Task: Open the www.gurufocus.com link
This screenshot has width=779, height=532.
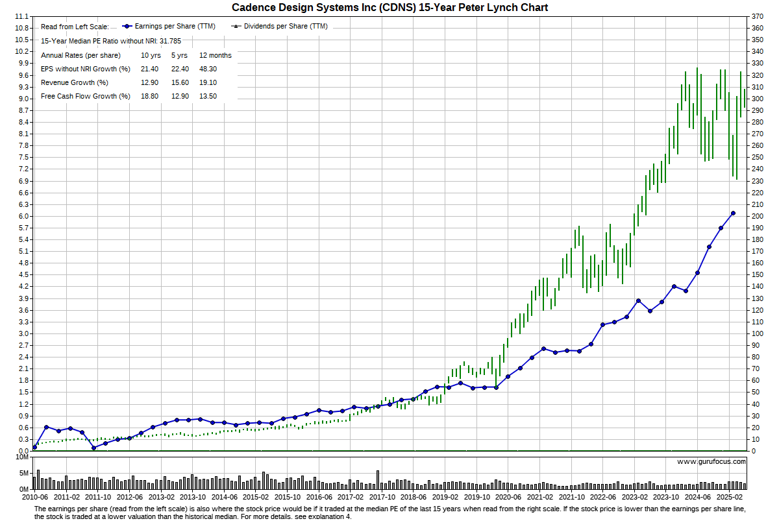Action: pyautogui.click(x=711, y=462)
